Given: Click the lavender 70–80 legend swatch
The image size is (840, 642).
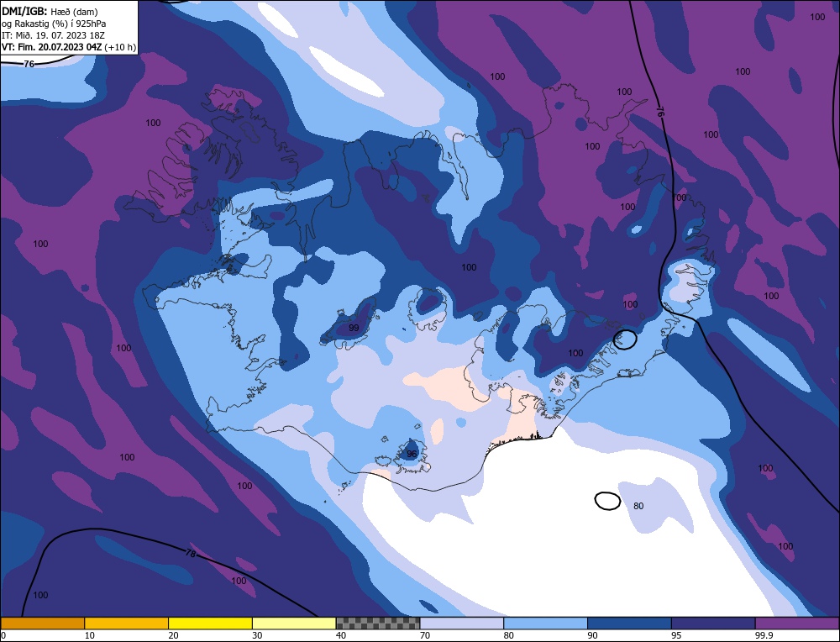Looking at the screenshot, I should click(462, 624).
